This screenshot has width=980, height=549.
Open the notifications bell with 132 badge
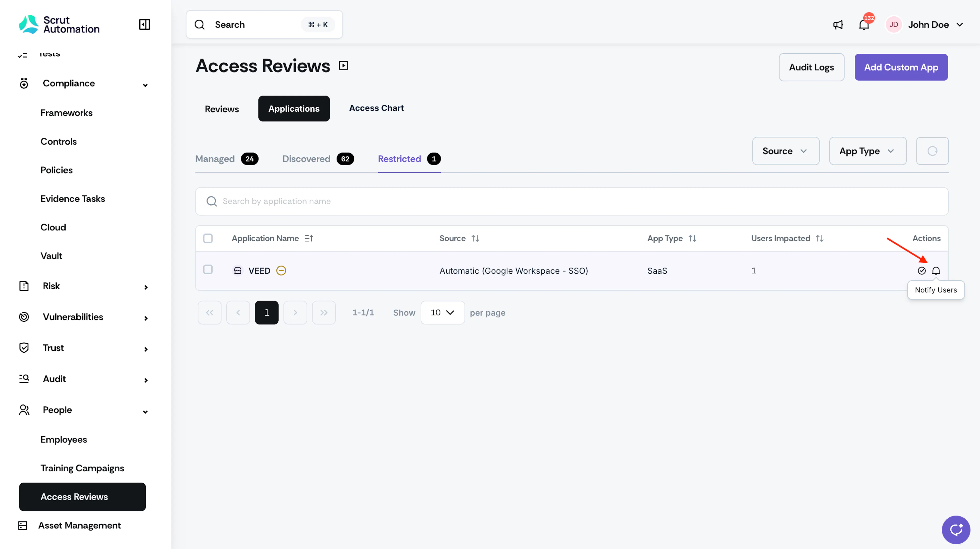click(x=864, y=25)
